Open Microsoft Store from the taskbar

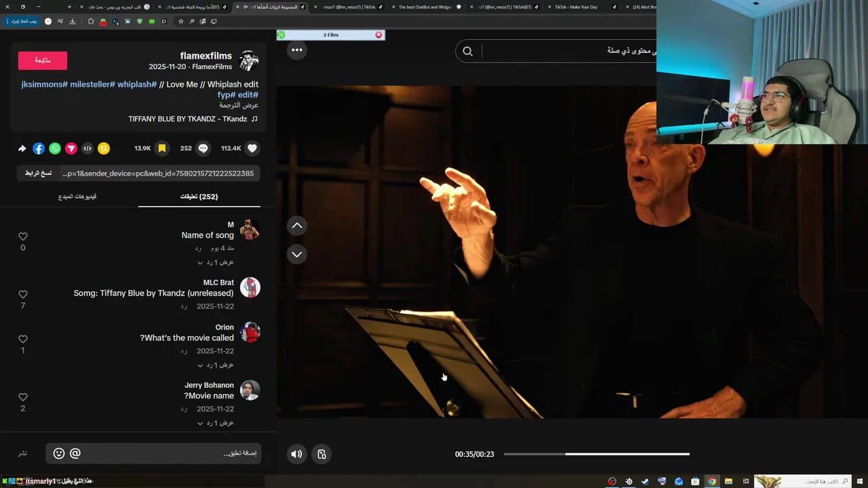[695, 481]
